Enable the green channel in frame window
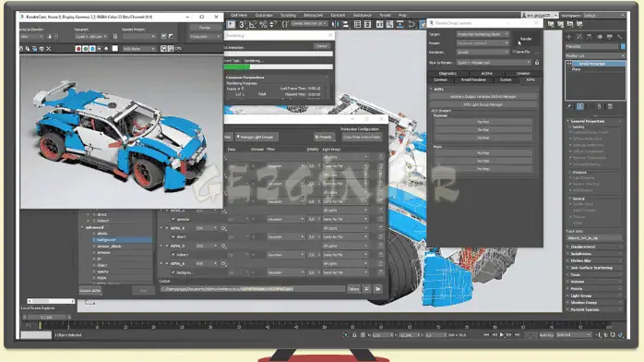Image resolution: width=644 pixels, height=362 pixels. point(85,49)
